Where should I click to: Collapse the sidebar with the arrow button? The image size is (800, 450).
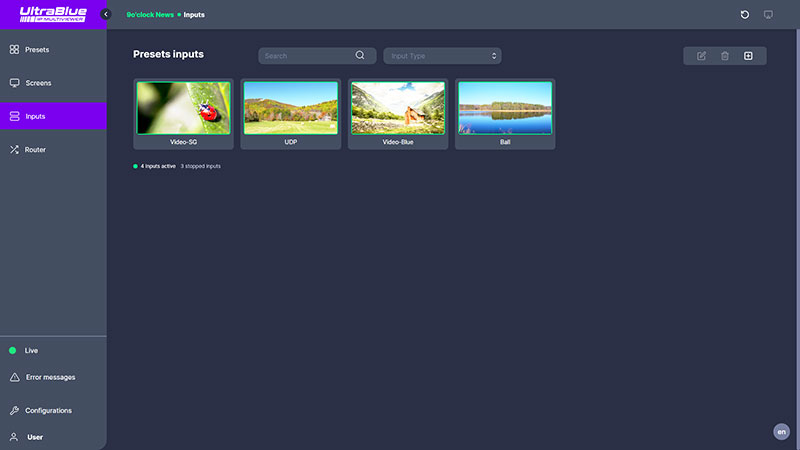click(106, 15)
